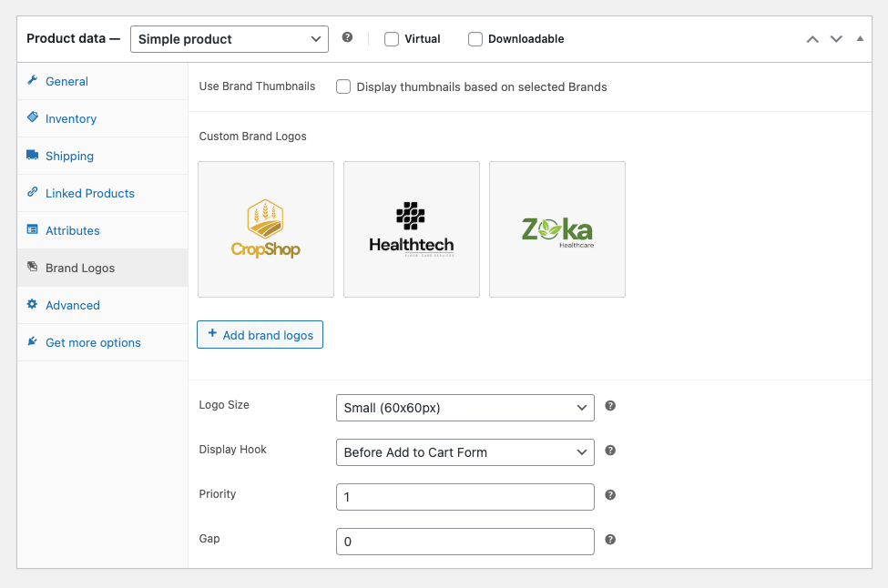Click the help icon next to Logo Size
Screen dimensions: 888x588
pyautogui.click(x=610, y=406)
